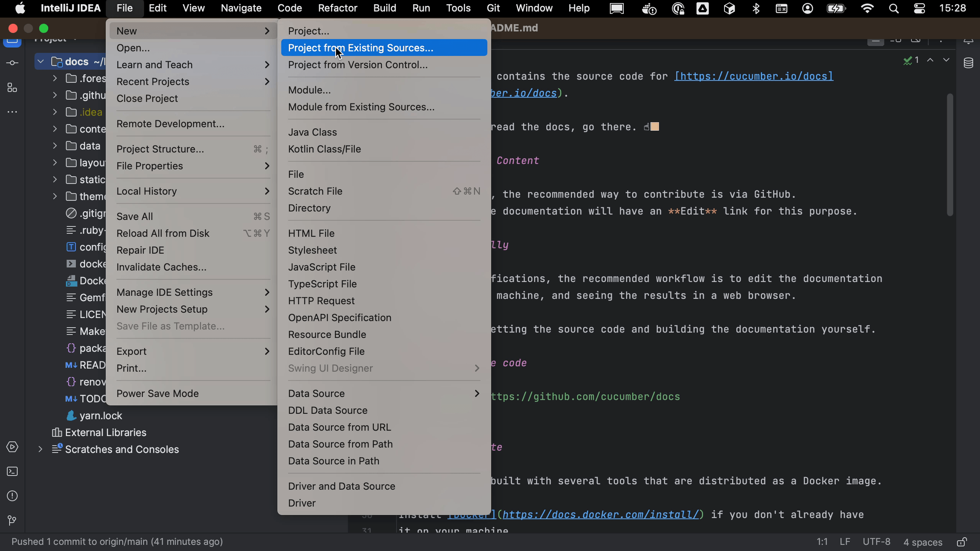Open the Problems tool window

pyautogui.click(x=12, y=496)
